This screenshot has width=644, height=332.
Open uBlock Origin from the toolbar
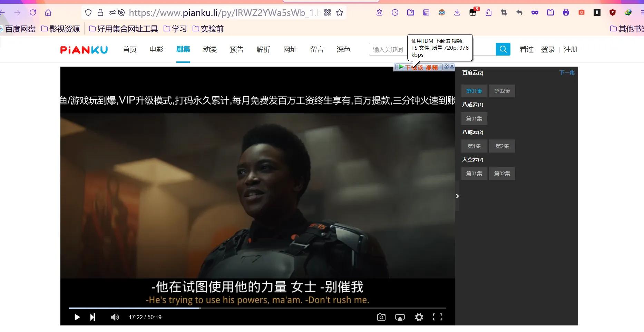(612, 12)
